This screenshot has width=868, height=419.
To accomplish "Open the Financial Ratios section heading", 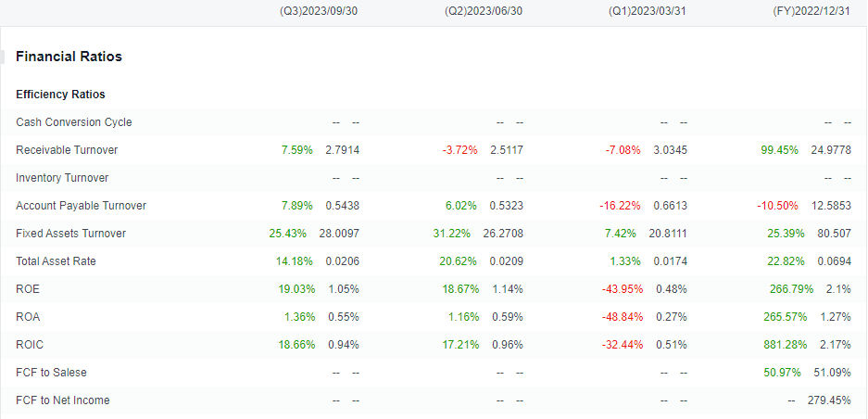I will [x=69, y=57].
